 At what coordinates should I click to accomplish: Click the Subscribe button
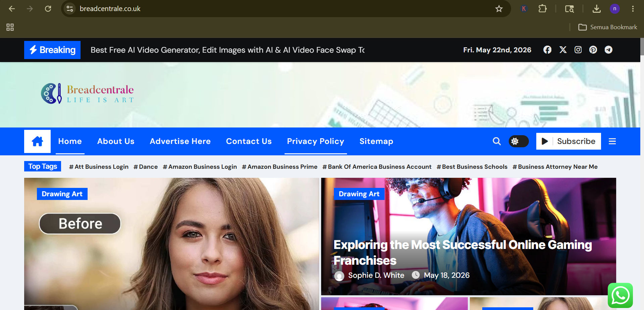tap(568, 141)
